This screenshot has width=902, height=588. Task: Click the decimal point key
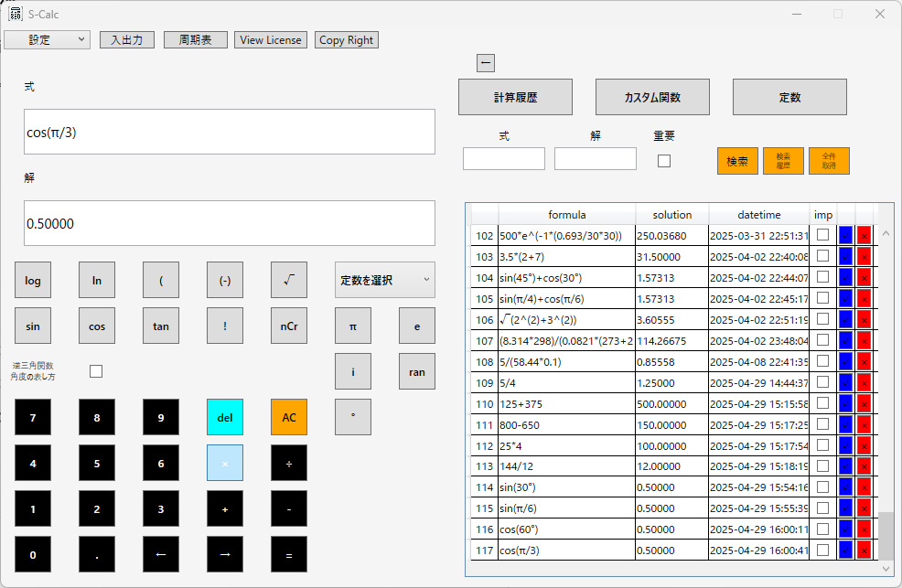97,554
